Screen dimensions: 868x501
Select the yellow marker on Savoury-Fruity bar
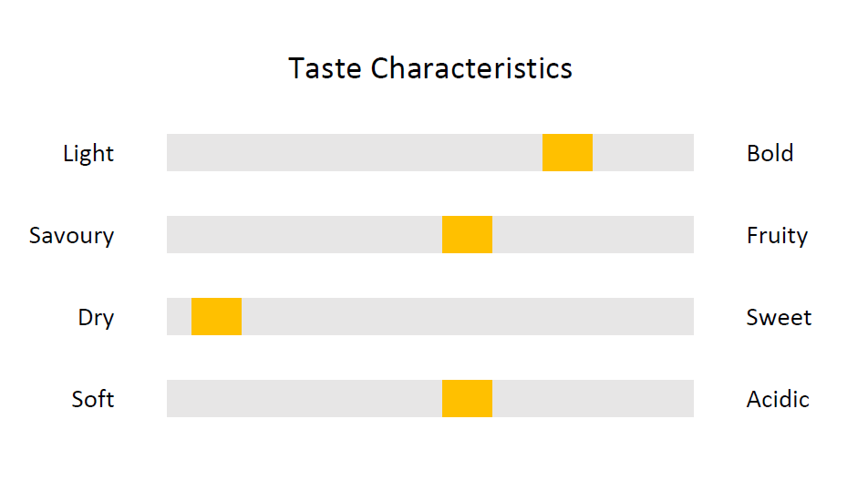coord(467,234)
